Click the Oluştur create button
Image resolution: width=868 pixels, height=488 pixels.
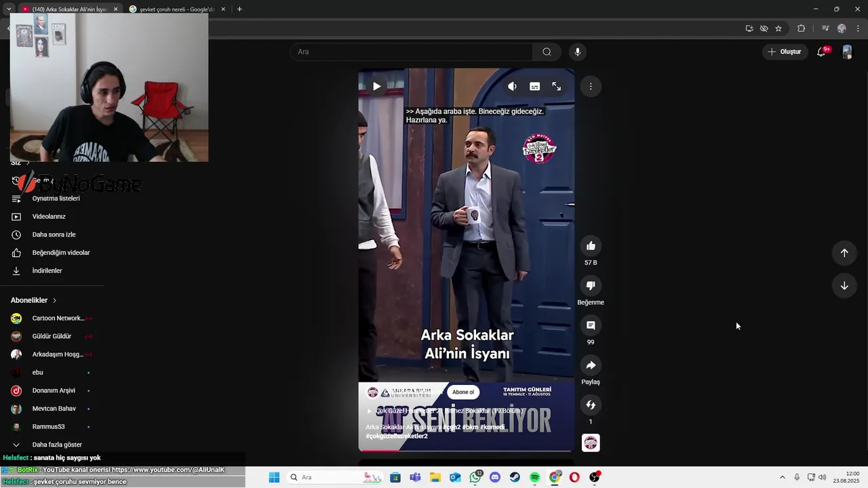[x=784, y=52]
